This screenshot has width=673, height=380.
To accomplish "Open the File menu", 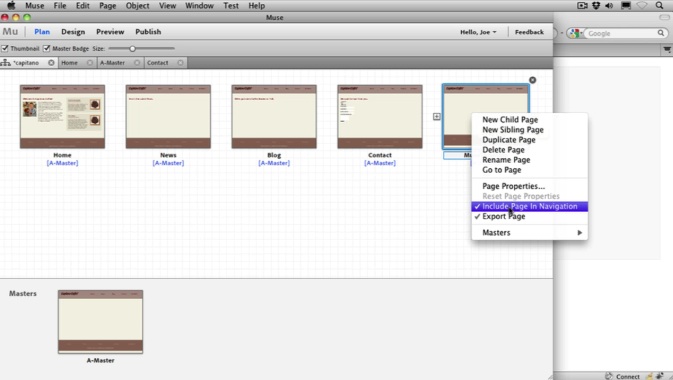I will click(60, 6).
